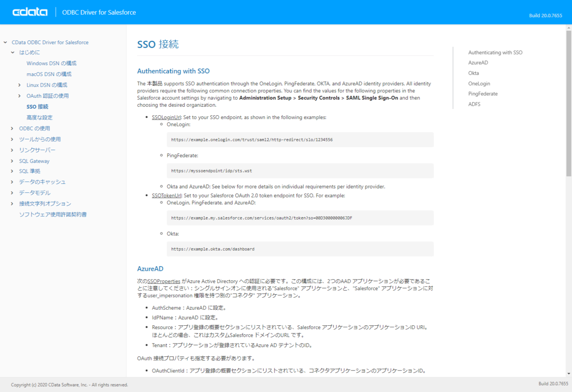Image resolution: width=572 pixels, height=392 pixels.
Task: Jump to OneLogin in page contents
Action: [479, 83]
